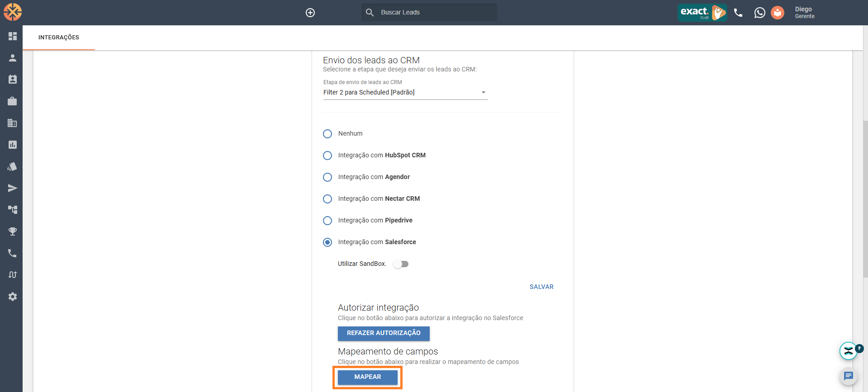
Task: Switch to the INTEGRAÇÕES tab
Action: 59,38
